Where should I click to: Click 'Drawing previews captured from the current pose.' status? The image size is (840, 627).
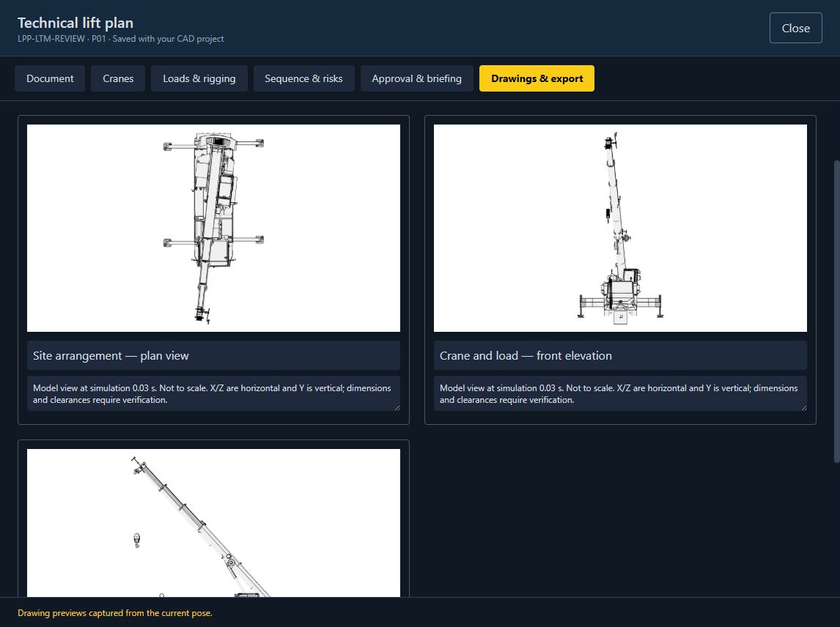click(x=114, y=613)
